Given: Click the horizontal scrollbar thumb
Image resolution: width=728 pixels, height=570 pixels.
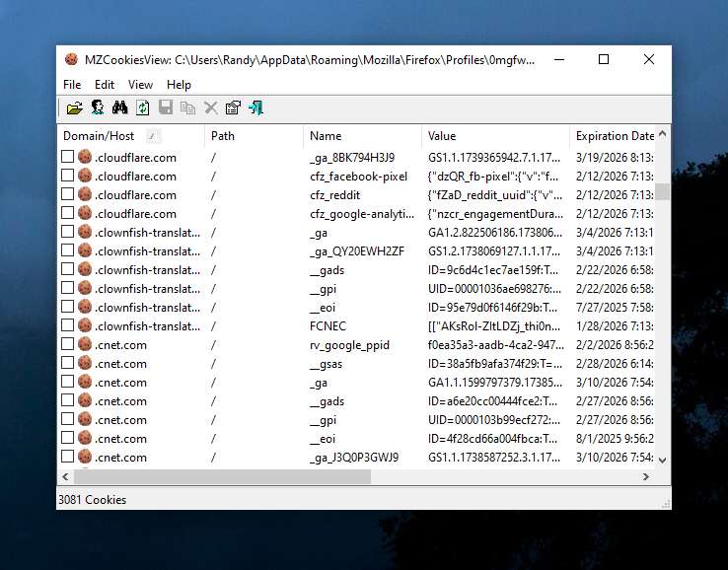Looking at the screenshot, I should coord(222,476).
